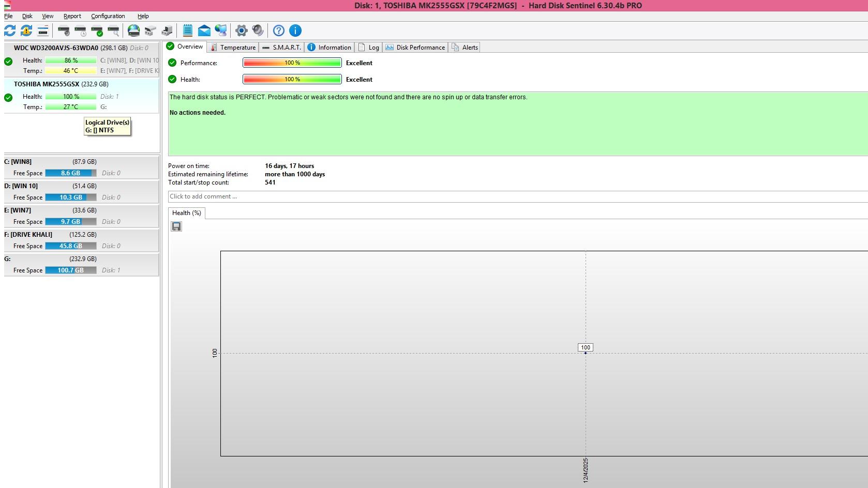Click the disk surface test magnifier icon

tap(114, 30)
